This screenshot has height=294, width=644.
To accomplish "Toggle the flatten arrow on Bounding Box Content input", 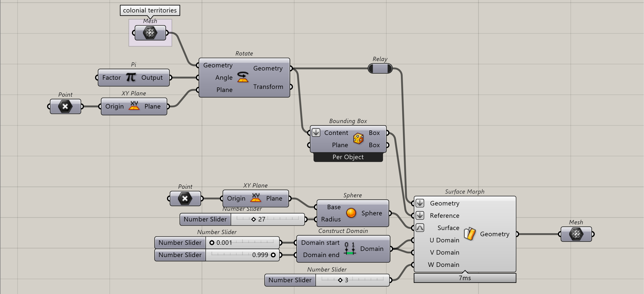I will [x=316, y=133].
